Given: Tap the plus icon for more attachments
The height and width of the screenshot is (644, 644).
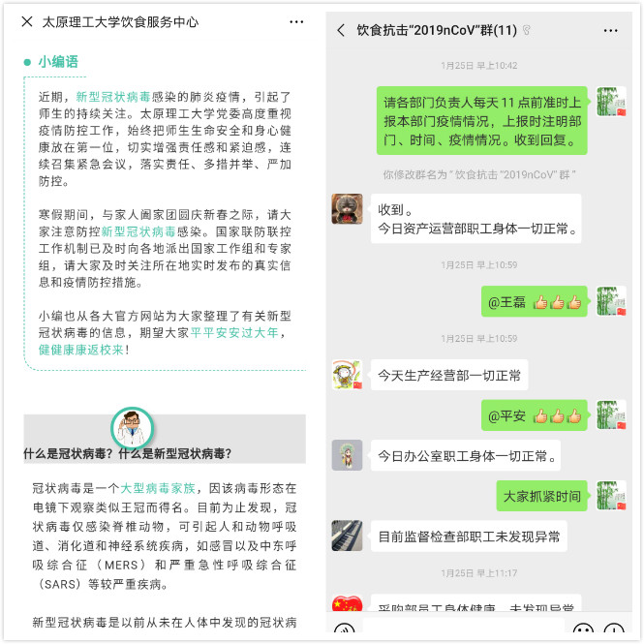Looking at the screenshot, I should (614, 629).
